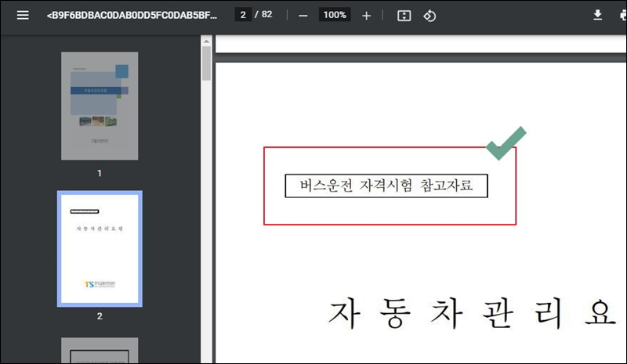Image resolution: width=627 pixels, height=364 pixels.
Task: Click the '버스운전 자격시험 참고자료' text box
Action: (x=386, y=186)
